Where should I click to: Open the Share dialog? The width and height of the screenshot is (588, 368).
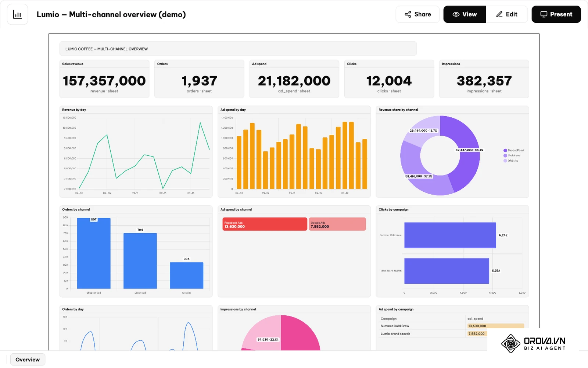pos(417,14)
